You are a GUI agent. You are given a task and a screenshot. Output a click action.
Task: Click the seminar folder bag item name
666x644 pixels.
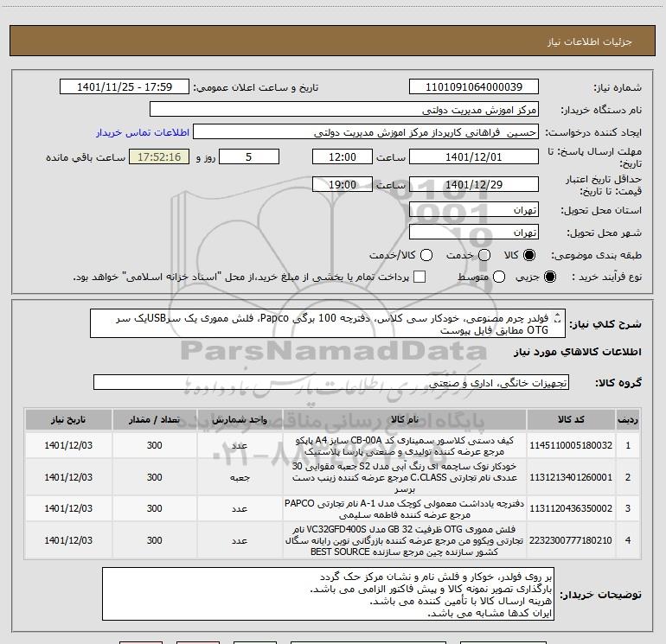[x=405, y=446]
